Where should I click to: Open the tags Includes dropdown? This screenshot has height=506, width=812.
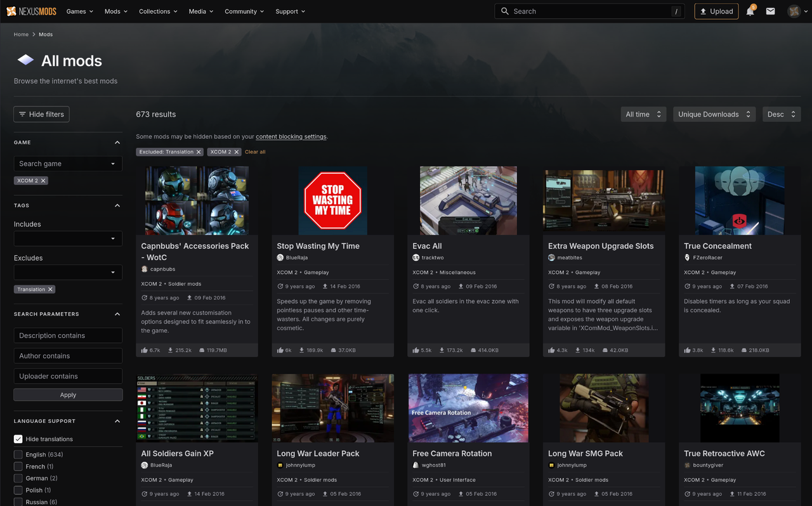(x=68, y=238)
